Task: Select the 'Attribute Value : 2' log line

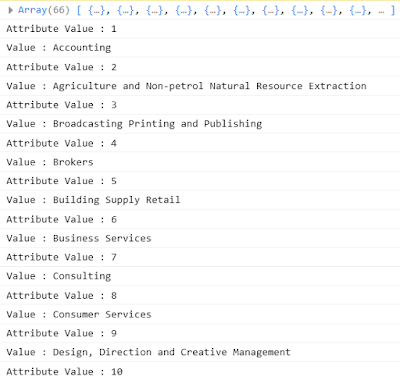Action: pos(200,67)
